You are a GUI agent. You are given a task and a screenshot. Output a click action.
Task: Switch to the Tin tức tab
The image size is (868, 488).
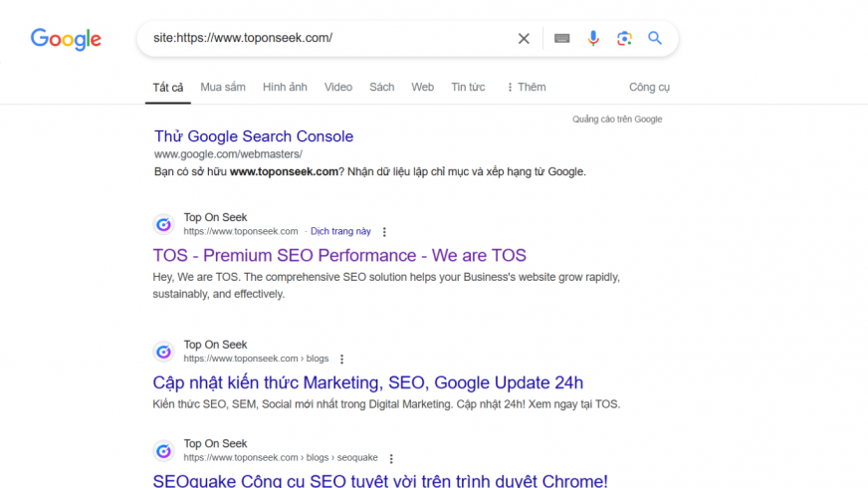[x=468, y=88]
